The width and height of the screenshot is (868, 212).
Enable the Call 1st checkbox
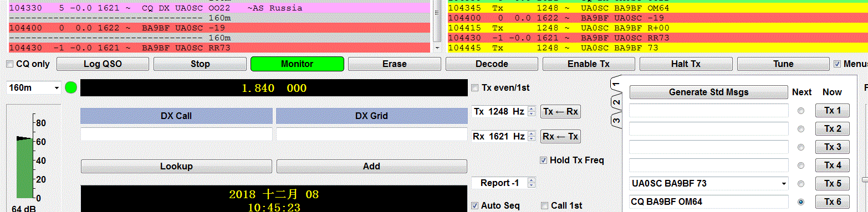[x=544, y=205]
